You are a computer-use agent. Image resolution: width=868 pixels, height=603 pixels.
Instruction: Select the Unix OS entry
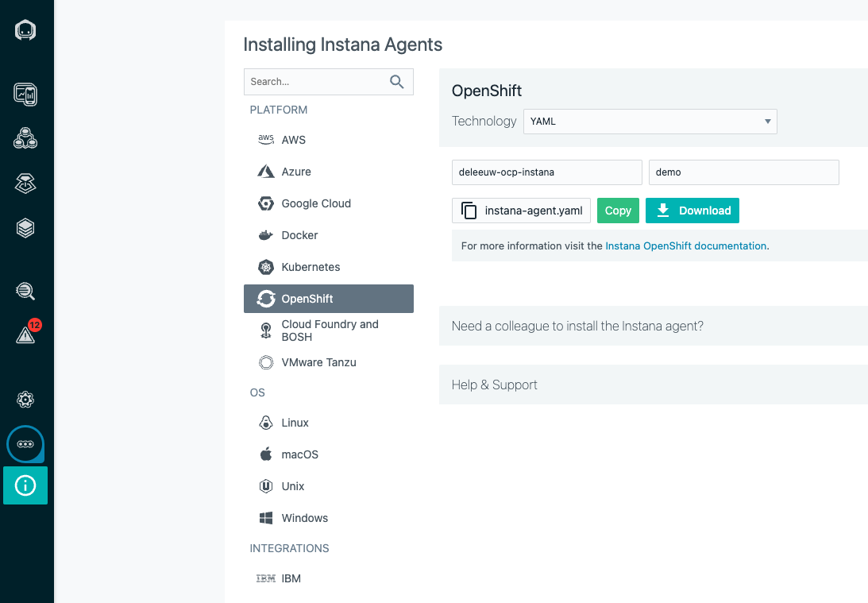point(328,486)
